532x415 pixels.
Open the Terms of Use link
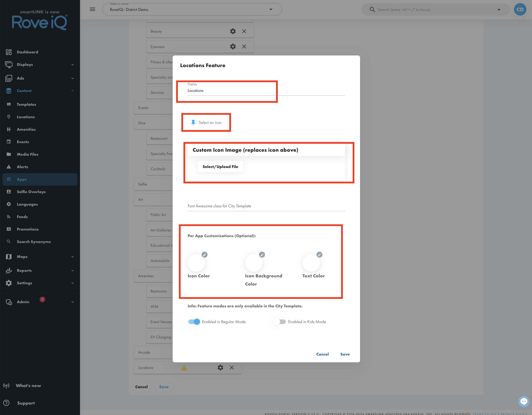click(x=484, y=414)
